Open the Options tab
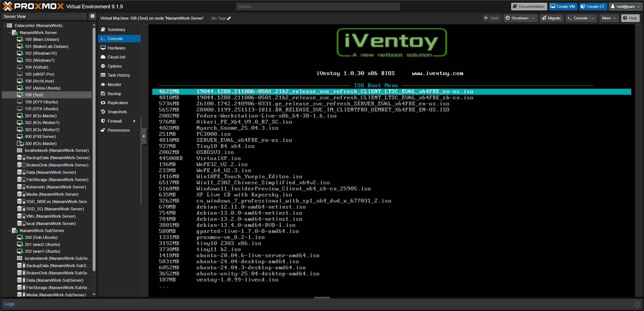Image resolution: width=644 pixels, height=311 pixels. (x=119, y=66)
